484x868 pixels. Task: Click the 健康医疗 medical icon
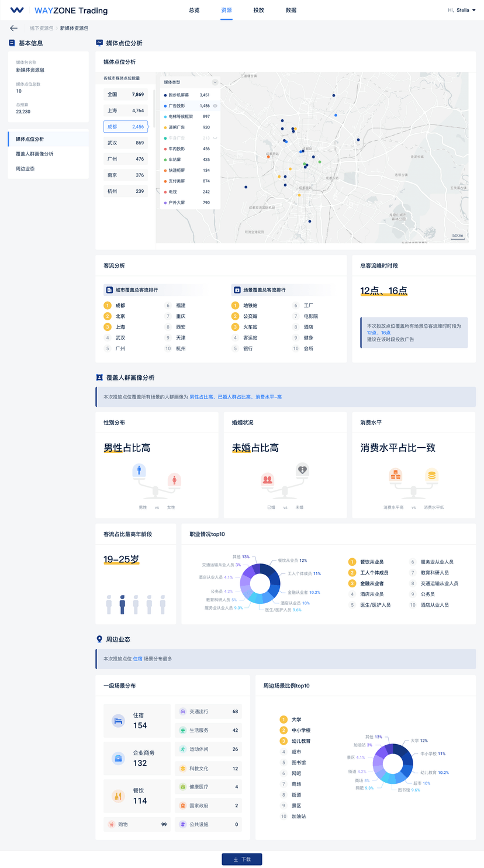tap(183, 787)
